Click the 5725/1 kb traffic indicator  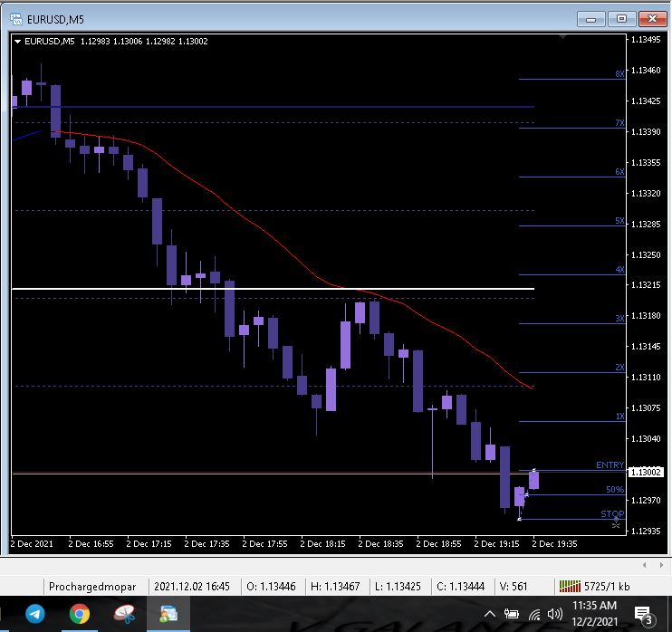(607, 587)
